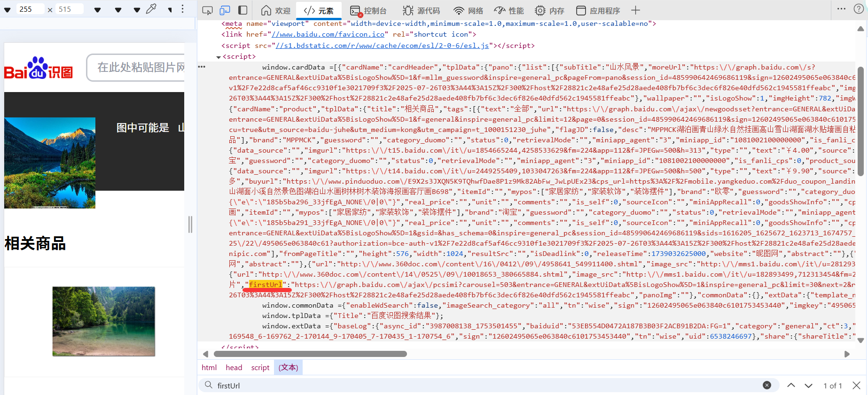Open the dropdown arrow right of the height field
This screenshot has height=395, width=868.
[x=97, y=9]
